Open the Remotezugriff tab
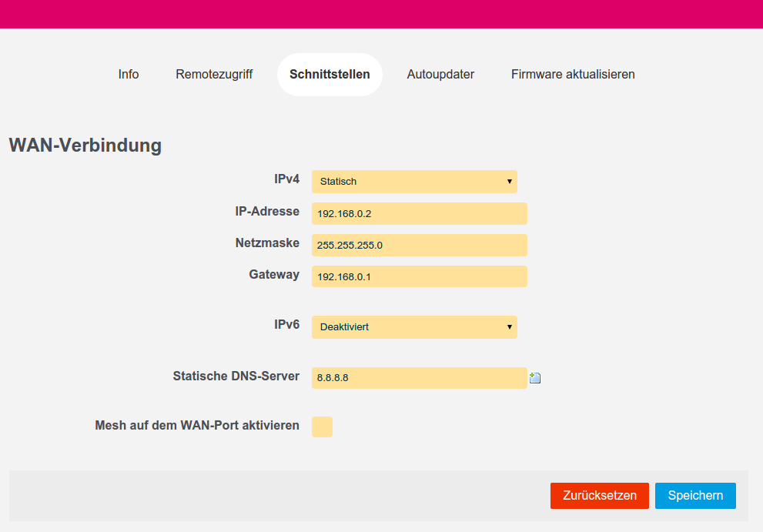The image size is (763, 532). pyautogui.click(x=214, y=75)
